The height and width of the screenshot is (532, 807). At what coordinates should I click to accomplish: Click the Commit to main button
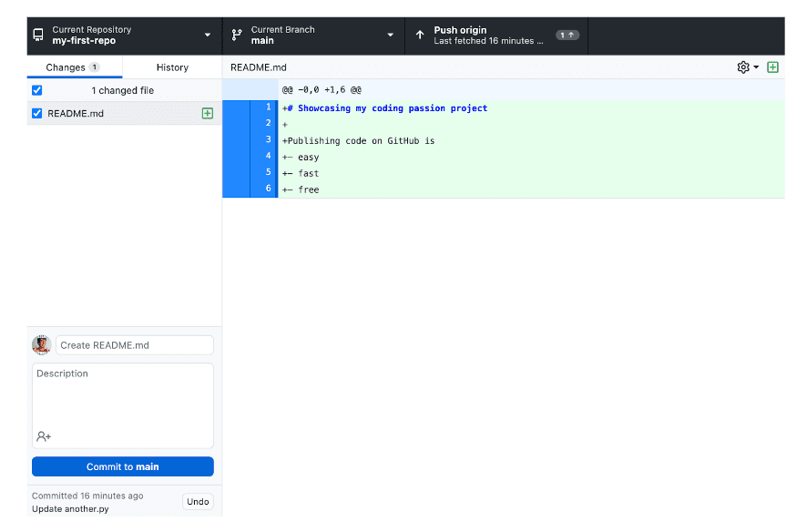click(x=123, y=466)
